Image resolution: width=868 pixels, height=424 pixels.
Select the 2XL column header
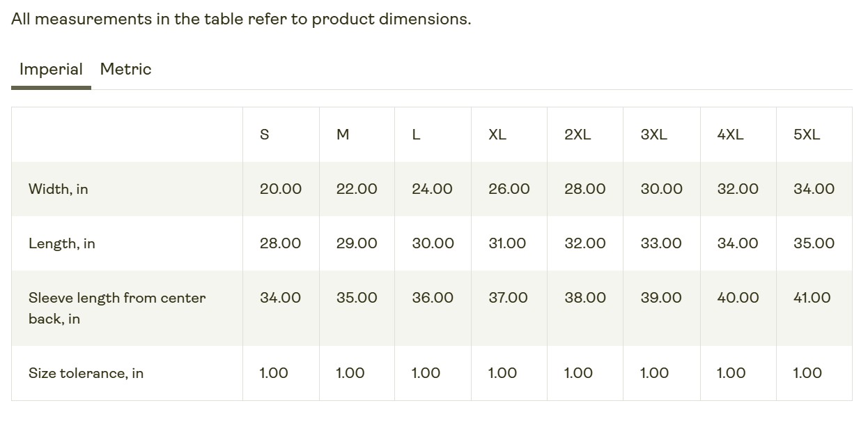coord(578,135)
